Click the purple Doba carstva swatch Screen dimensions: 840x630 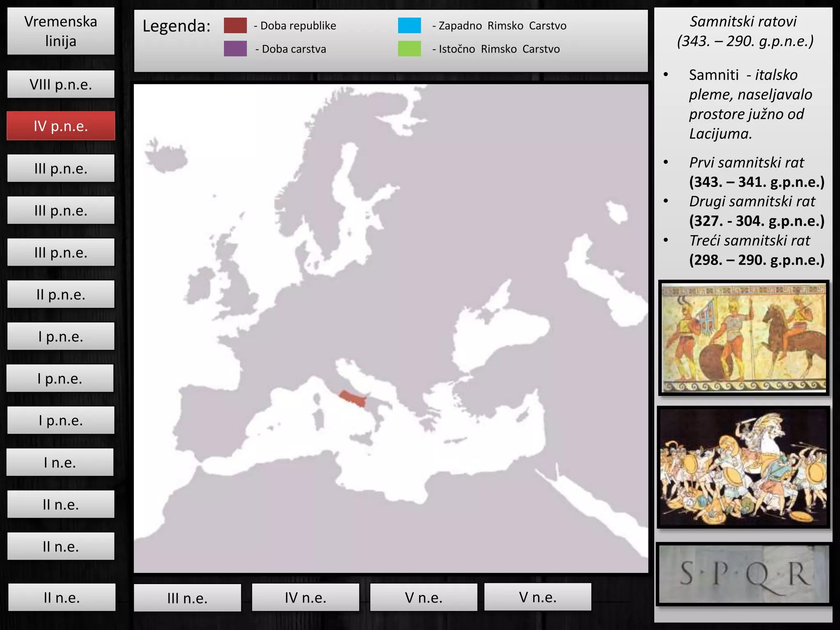(235, 49)
